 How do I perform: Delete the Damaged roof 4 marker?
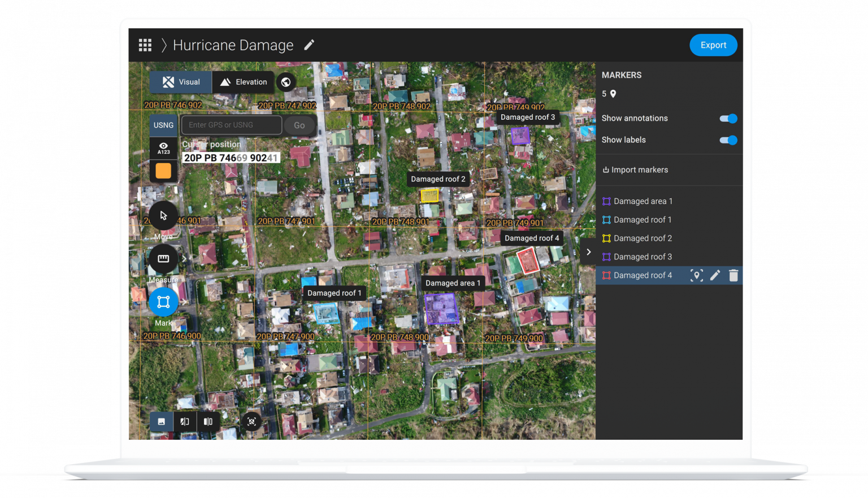[x=734, y=275]
